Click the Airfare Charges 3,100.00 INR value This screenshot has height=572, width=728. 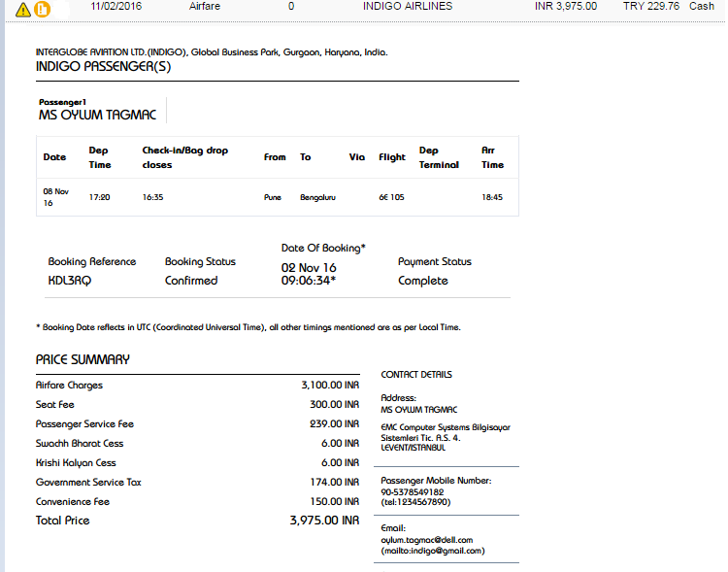pos(330,386)
